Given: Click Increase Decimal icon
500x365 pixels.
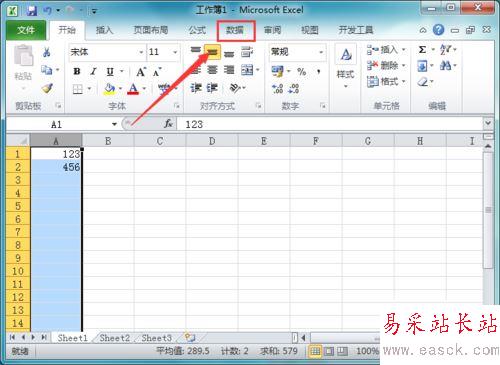Looking at the screenshot, I should 277,88.
